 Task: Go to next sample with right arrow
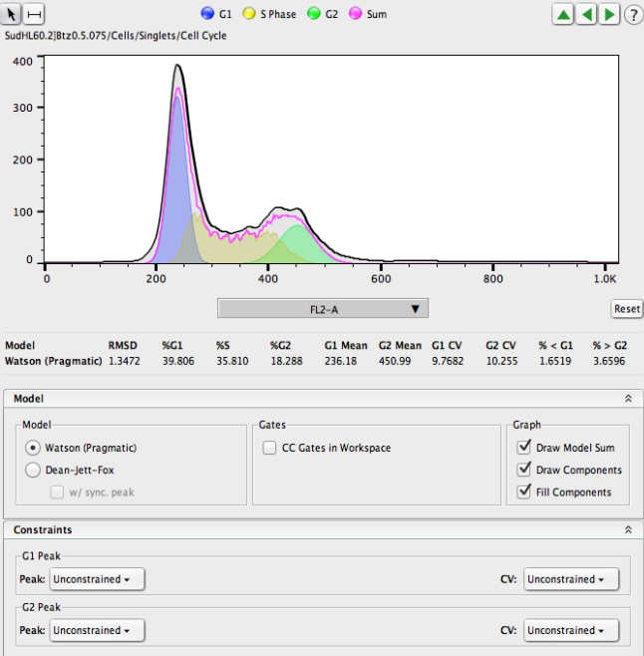click(x=609, y=14)
